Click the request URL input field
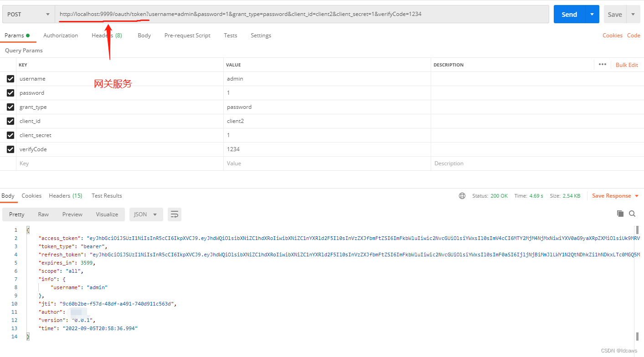644x357 pixels. pyautogui.click(x=301, y=14)
